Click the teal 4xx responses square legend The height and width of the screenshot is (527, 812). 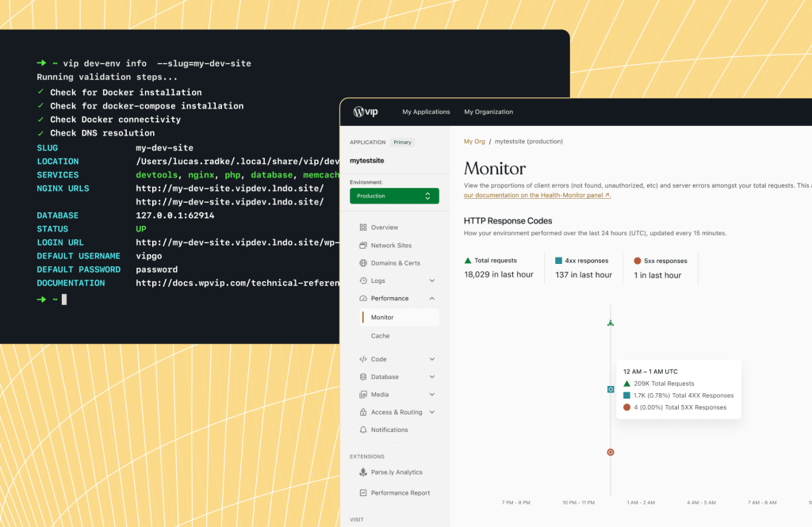(x=558, y=261)
